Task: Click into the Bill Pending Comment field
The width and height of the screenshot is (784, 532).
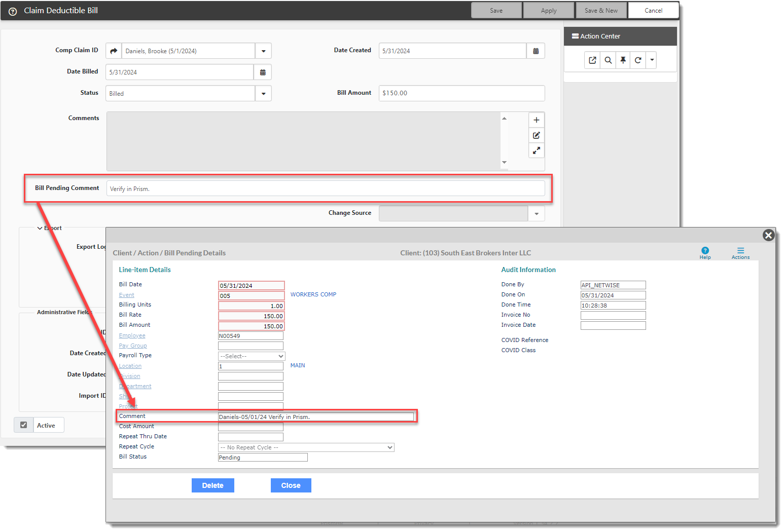Action: (x=325, y=188)
